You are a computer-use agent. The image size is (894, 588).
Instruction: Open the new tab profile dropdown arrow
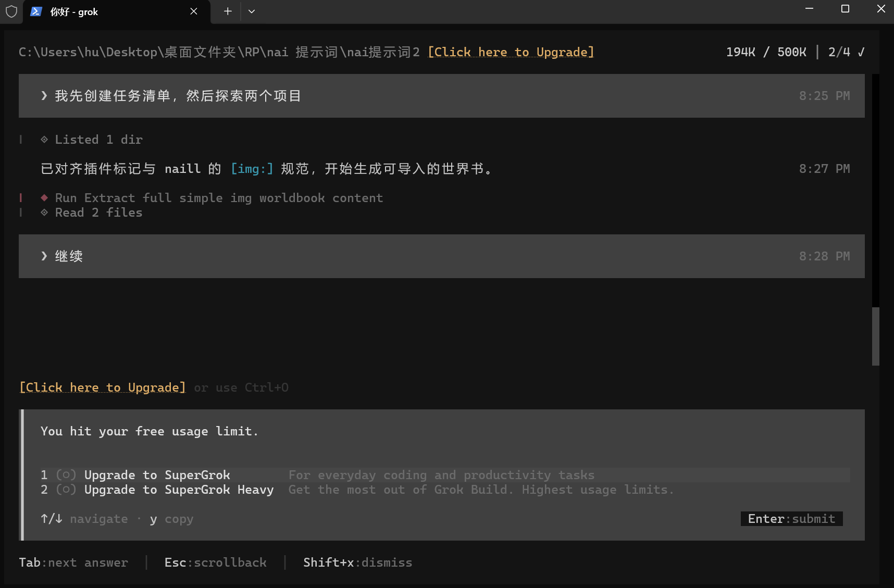252,11
